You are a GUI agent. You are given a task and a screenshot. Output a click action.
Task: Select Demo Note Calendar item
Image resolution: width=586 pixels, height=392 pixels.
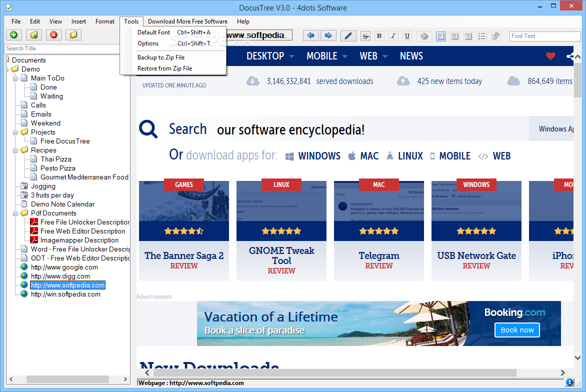[63, 204]
